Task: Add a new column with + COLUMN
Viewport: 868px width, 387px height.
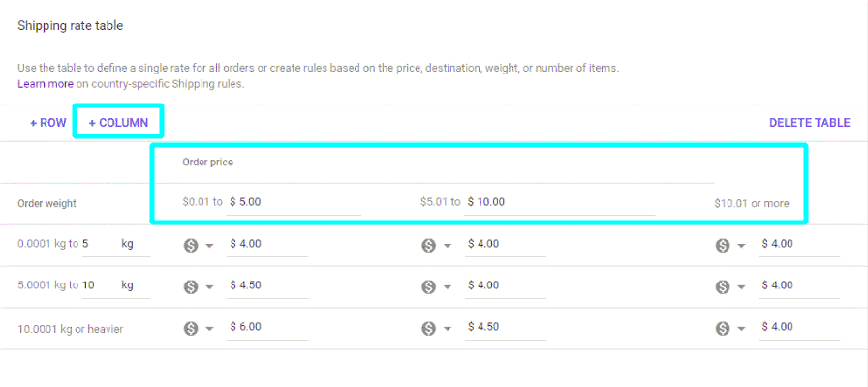Action: click(x=118, y=123)
